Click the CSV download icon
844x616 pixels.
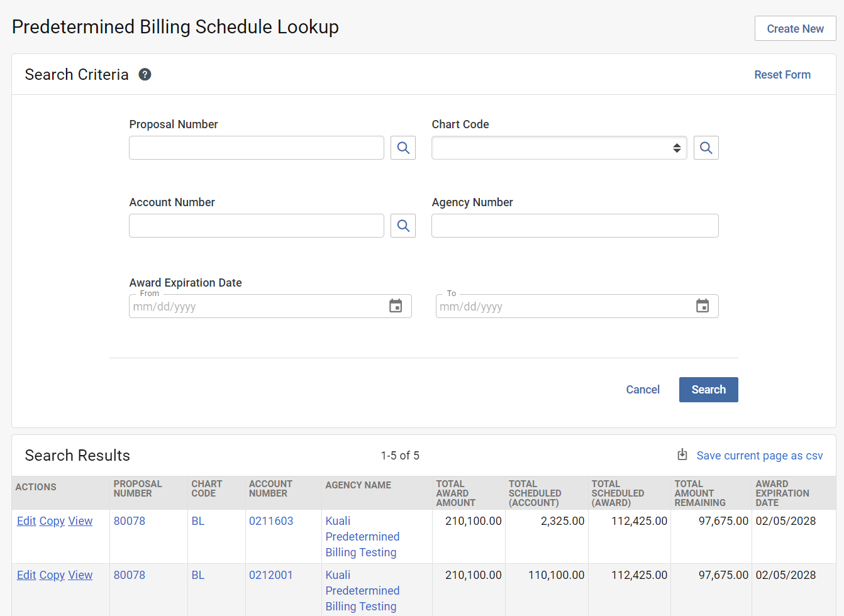pos(682,454)
